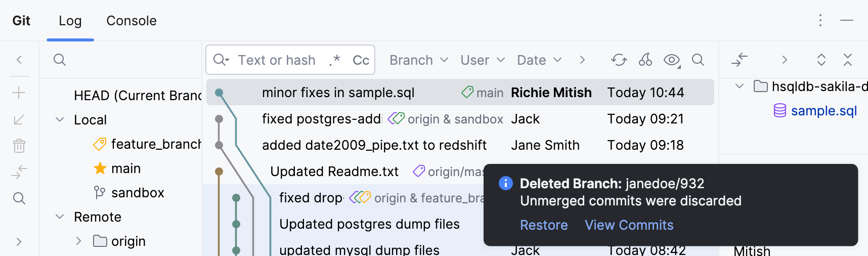The width and height of the screenshot is (868, 256).
Task: Open the eye view options
Action: [672, 60]
